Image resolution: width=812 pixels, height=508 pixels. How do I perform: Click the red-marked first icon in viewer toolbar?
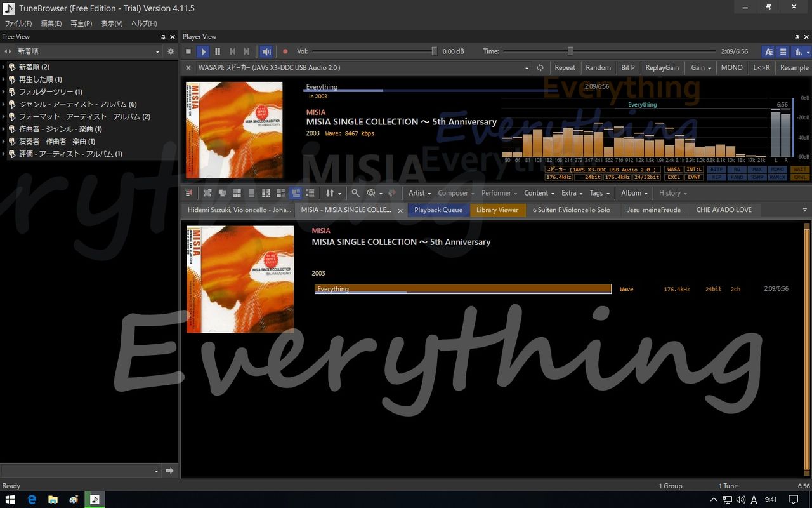point(188,193)
